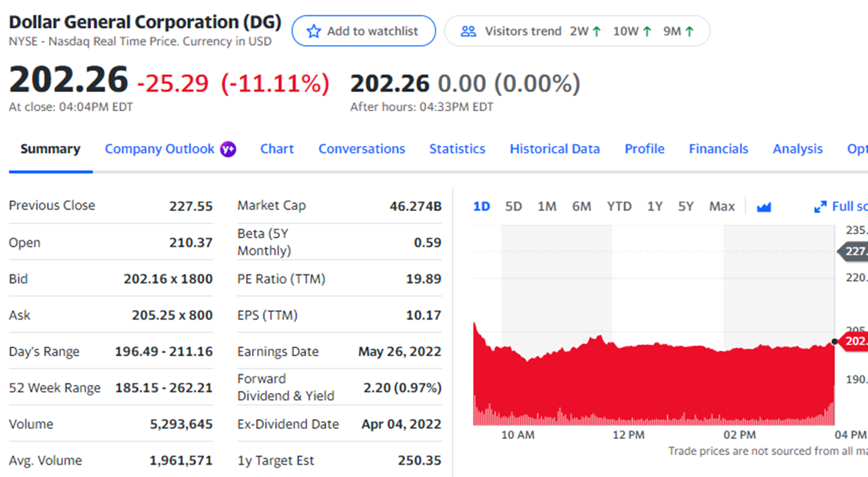868x477 pixels.
Task: Click the 1y Target Est value 250.35
Action: coord(420,461)
